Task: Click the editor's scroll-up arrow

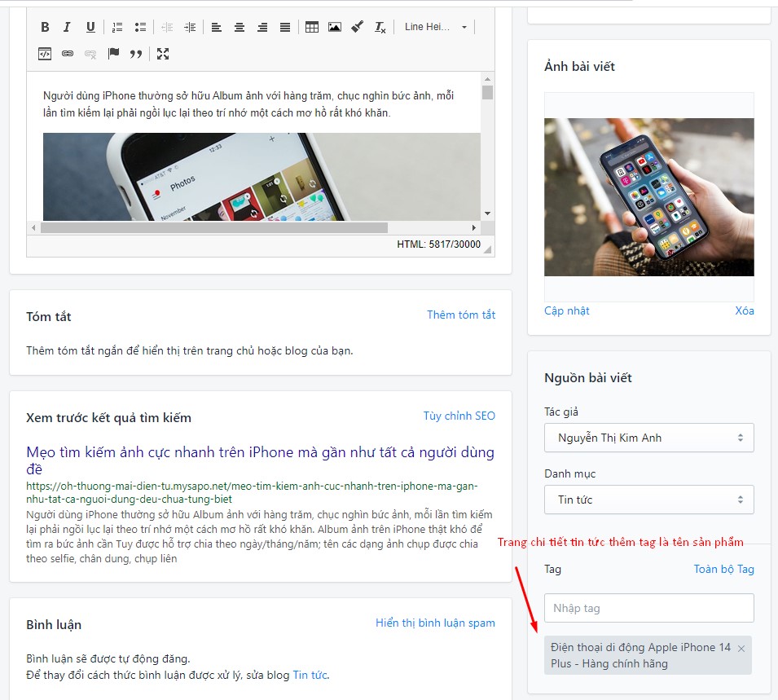Action: click(x=488, y=79)
